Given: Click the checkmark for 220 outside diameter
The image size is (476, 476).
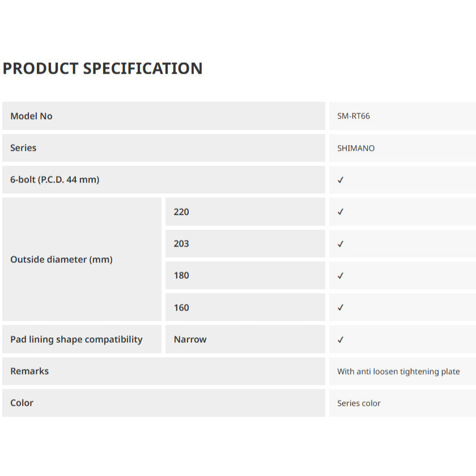Looking at the screenshot, I should coord(341,212).
